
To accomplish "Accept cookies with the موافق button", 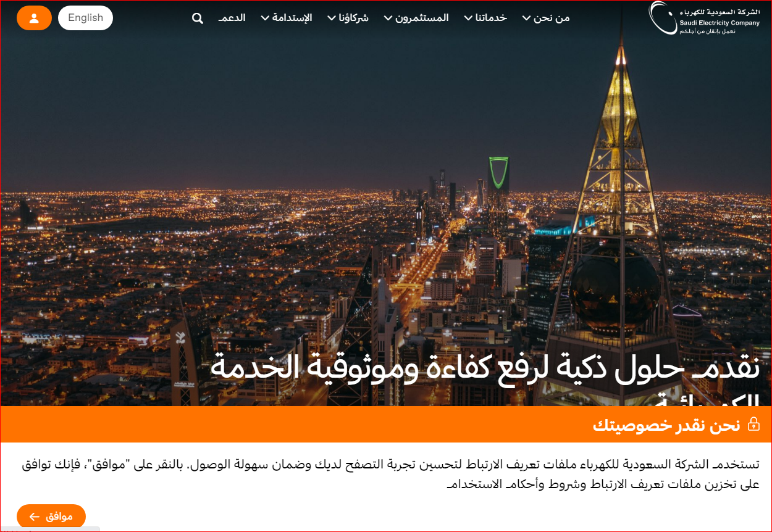I will pos(51,517).
